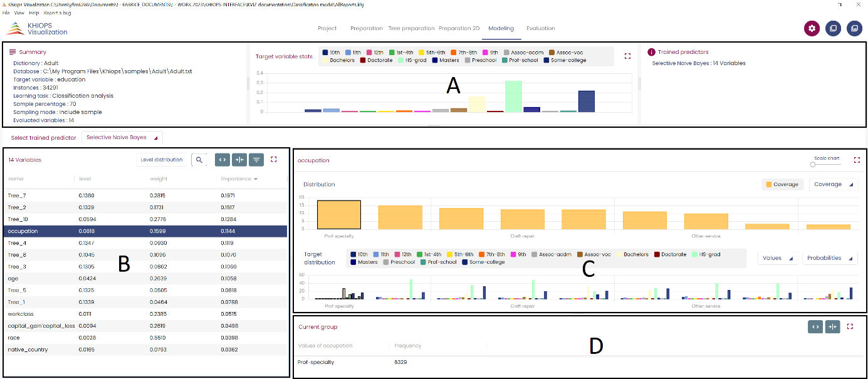868x379 pixels.
Task: Maximize the occupation distribution panel
Action: [x=857, y=160]
